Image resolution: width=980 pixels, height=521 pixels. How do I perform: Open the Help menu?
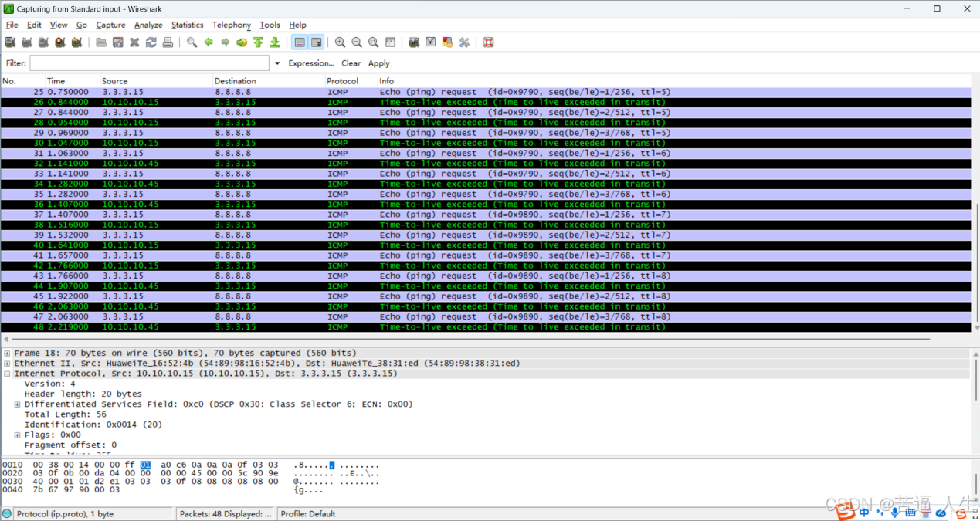pos(297,25)
